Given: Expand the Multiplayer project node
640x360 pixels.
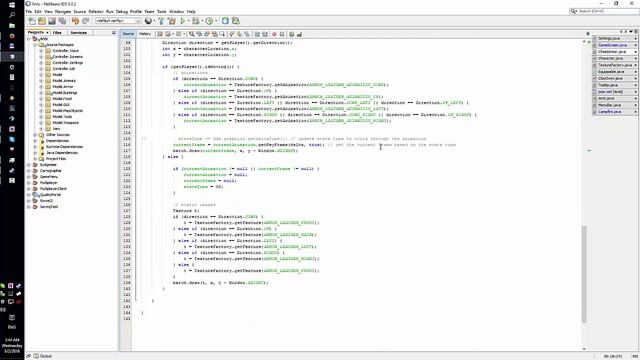Looking at the screenshot, I should click(29, 183).
